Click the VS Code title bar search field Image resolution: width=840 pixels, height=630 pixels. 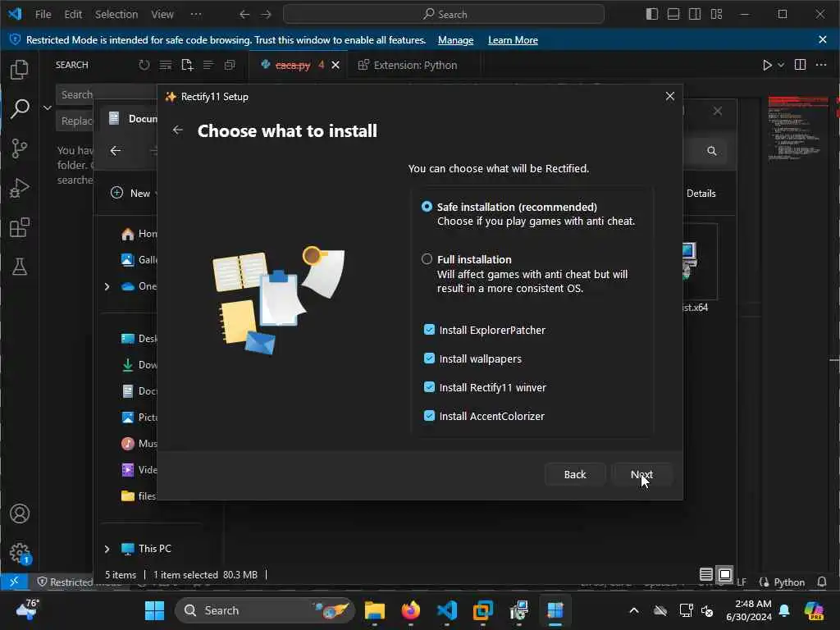pos(444,15)
